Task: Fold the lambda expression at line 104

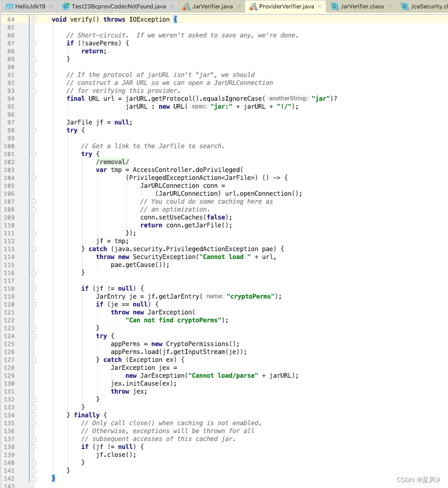Action: tap(34, 178)
